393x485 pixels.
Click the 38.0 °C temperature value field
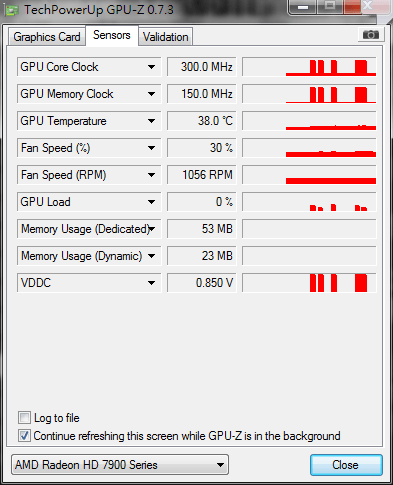point(202,121)
